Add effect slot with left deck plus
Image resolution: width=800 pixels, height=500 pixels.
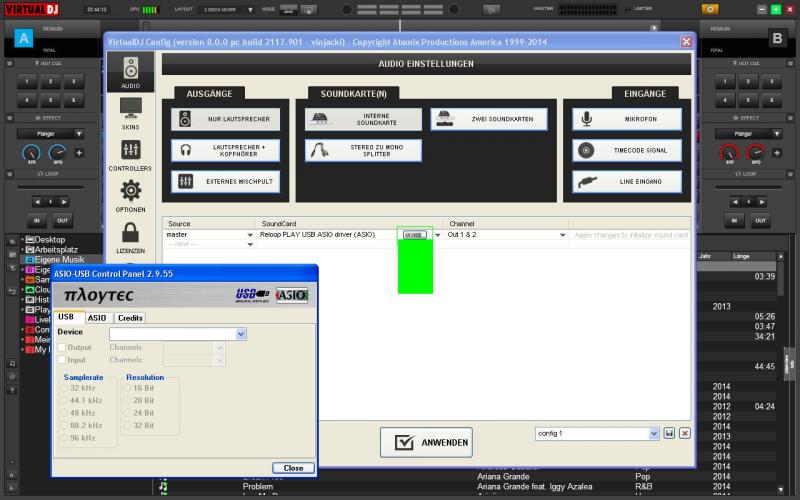79,153
